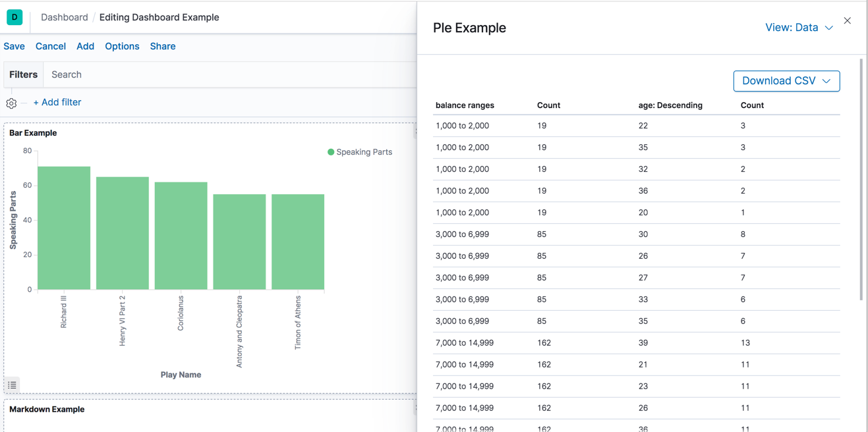Image resolution: width=868 pixels, height=432 pixels.
Task: Save the dashboard
Action: 14,46
